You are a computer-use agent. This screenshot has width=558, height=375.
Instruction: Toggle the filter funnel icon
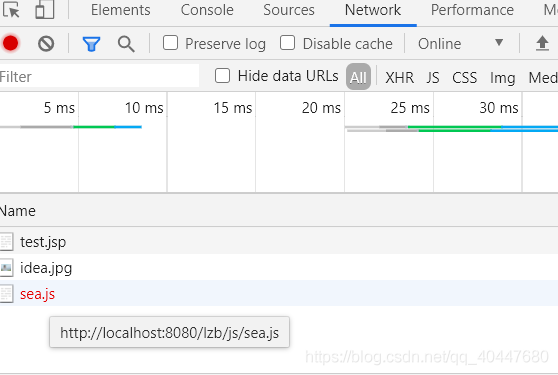(91, 44)
